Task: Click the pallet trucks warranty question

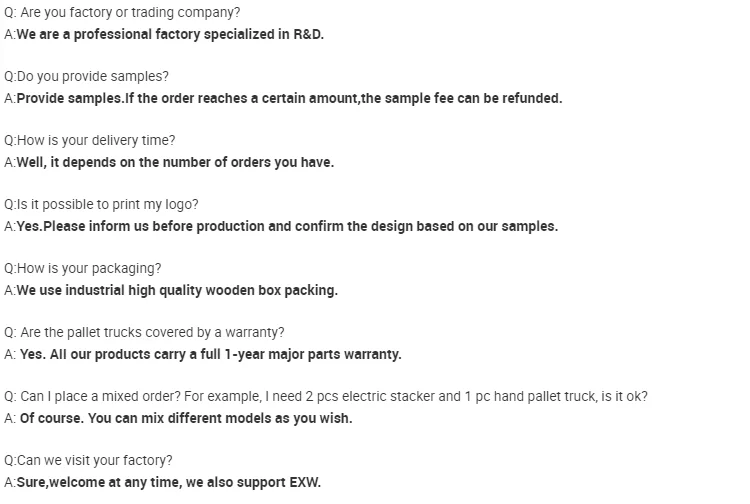Action: [x=144, y=333]
